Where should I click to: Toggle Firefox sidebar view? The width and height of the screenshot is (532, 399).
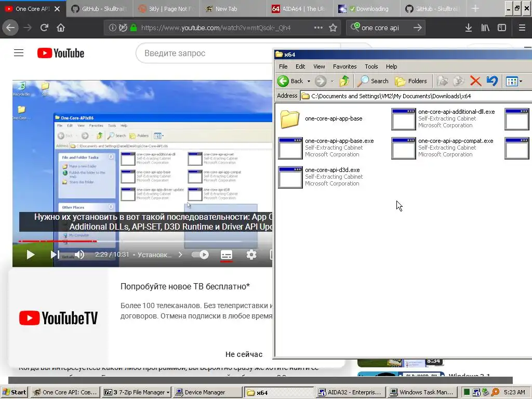point(502,28)
